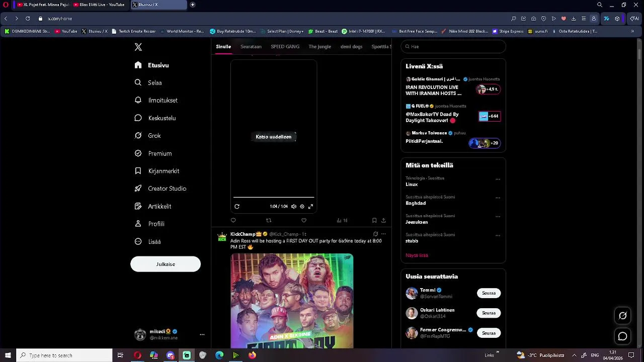Screen dimensions: 644x362
Task: Open KickChamp profile avatar
Action: point(222,237)
